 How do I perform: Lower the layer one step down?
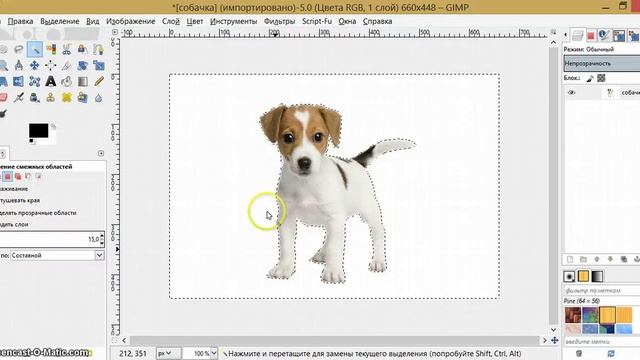pos(610,259)
